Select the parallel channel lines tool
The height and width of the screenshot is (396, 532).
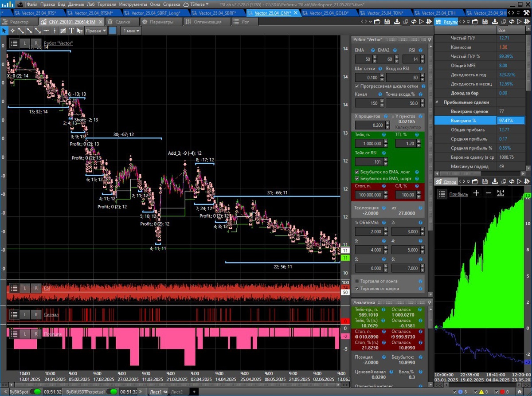click(x=63, y=31)
